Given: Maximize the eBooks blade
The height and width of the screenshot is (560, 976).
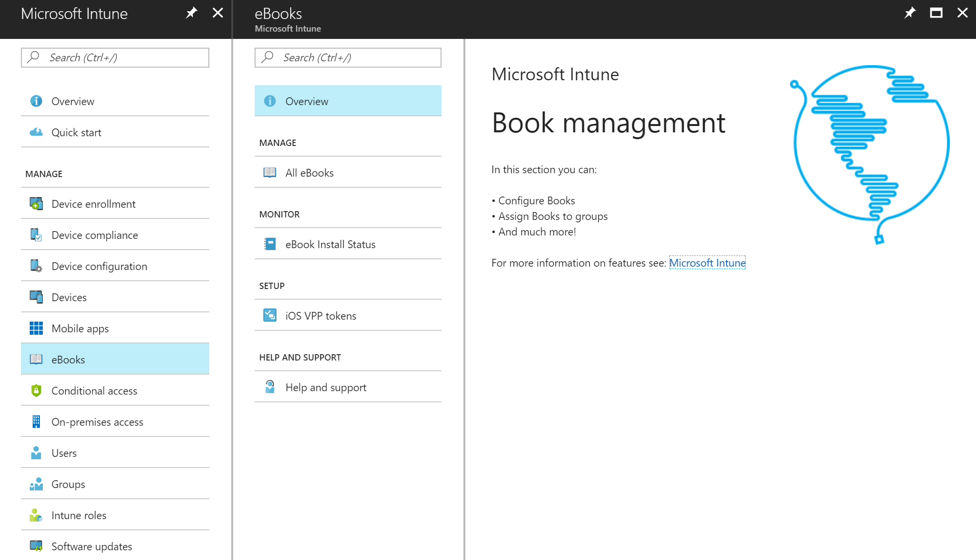Looking at the screenshot, I should 936,13.
